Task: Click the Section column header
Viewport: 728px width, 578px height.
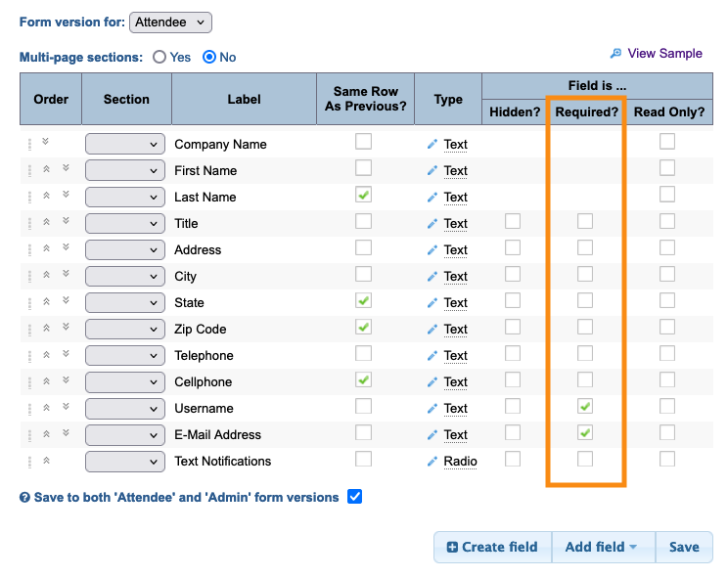Action: 126,99
